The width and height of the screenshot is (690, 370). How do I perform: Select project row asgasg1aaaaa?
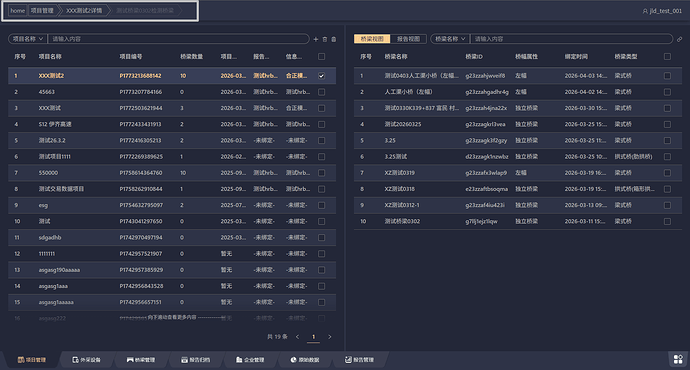tap(172, 302)
